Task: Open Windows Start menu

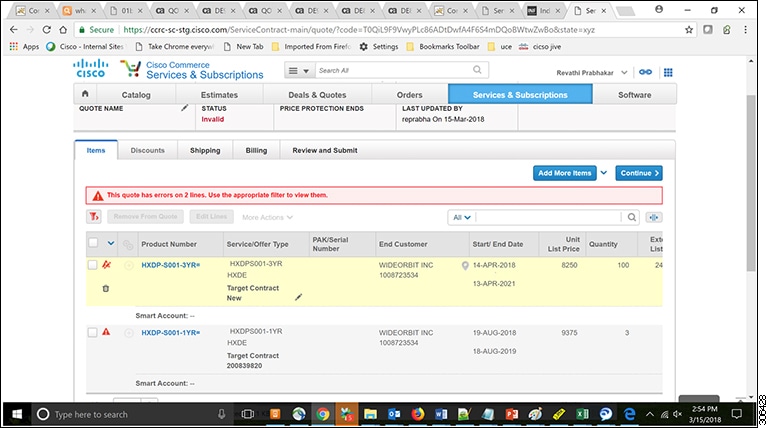Action: tap(17, 414)
